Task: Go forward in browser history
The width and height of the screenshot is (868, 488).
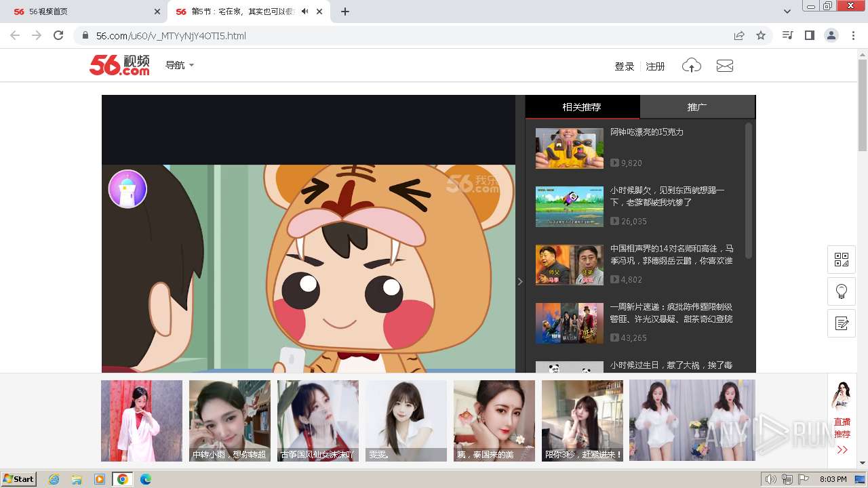Action: (x=37, y=35)
